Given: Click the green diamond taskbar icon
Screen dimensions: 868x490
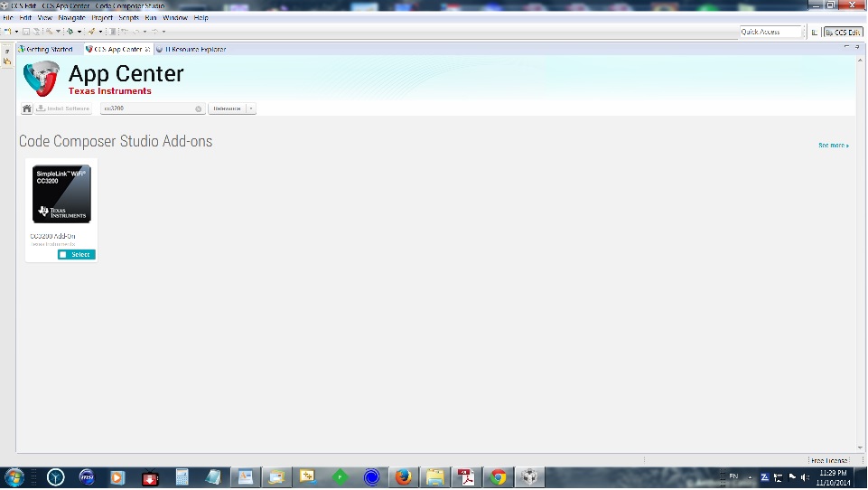Looking at the screenshot, I should (x=340, y=477).
